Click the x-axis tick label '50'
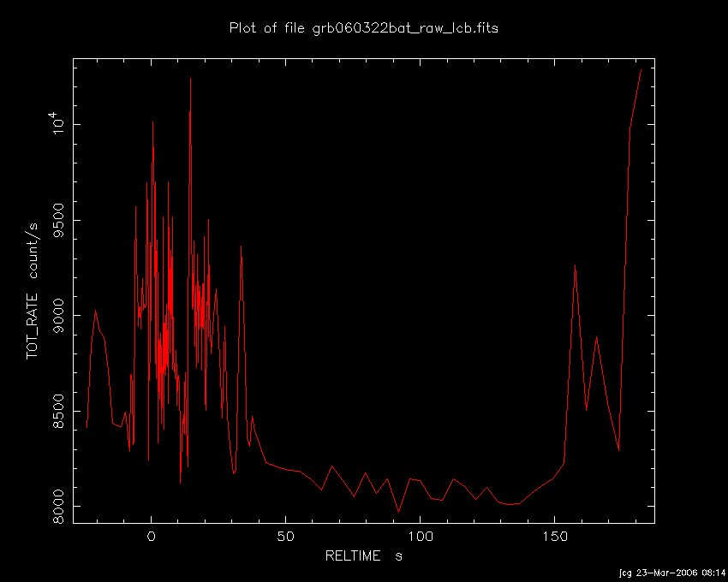The height and width of the screenshot is (582, 728). click(x=285, y=537)
